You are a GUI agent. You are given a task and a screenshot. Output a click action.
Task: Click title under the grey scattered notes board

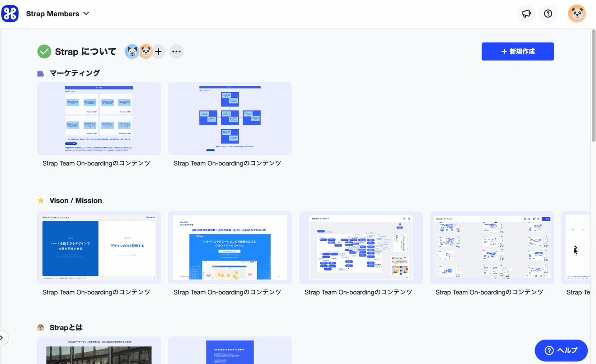[489, 292]
